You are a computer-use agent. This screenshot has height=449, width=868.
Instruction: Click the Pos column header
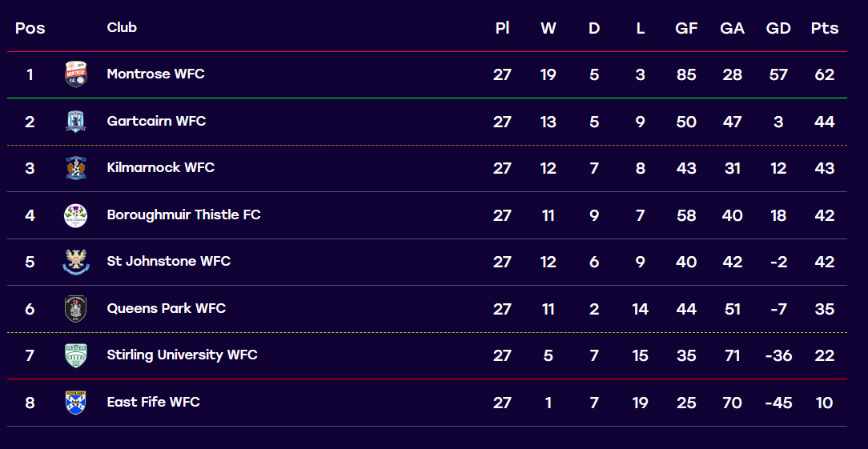(30, 28)
